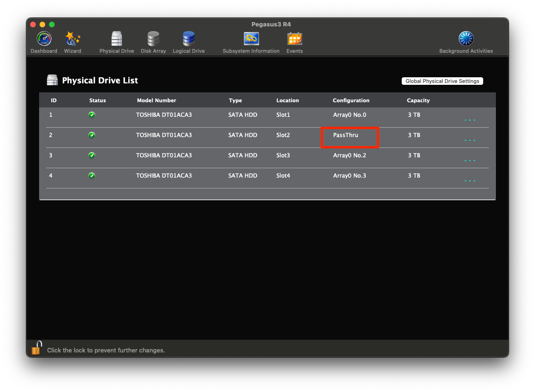The height and width of the screenshot is (392, 535).
Task: Click the Pegasus3 R4 window title
Action: click(x=271, y=24)
